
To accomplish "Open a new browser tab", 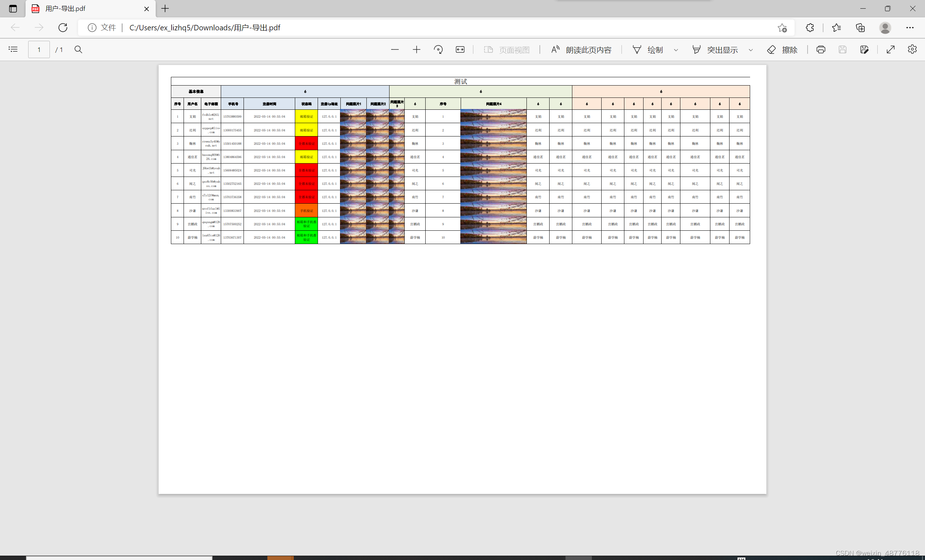I will (165, 9).
